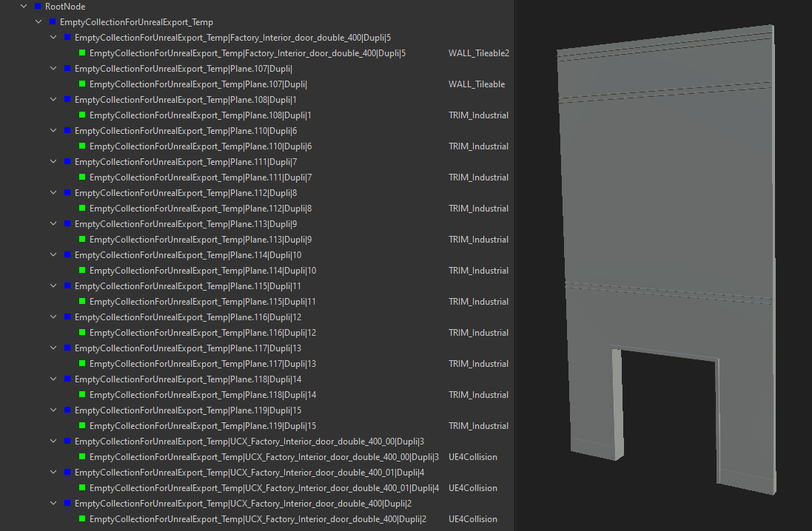Image resolution: width=812 pixels, height=531 pixels.
Task: Collapse the chevron beside UCX_Factory_Interior_door_double_400|Dupli|2
Action: click(x=53, y=503)
